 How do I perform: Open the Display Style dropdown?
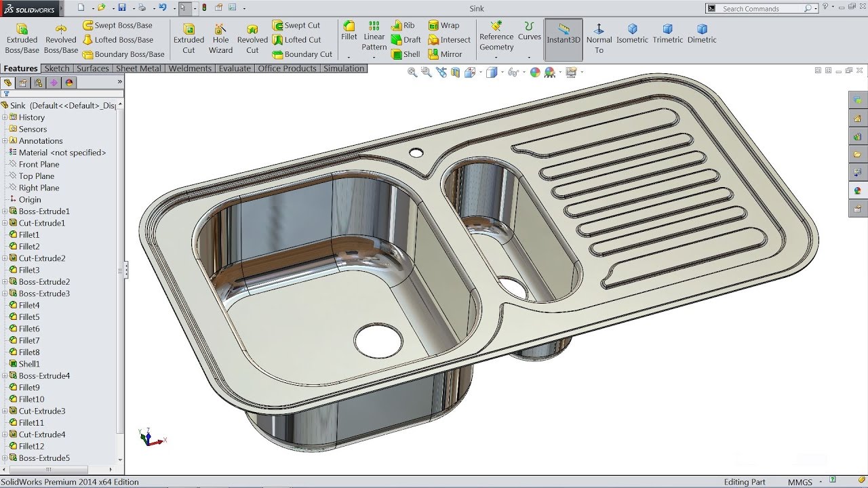pos(502,73)
